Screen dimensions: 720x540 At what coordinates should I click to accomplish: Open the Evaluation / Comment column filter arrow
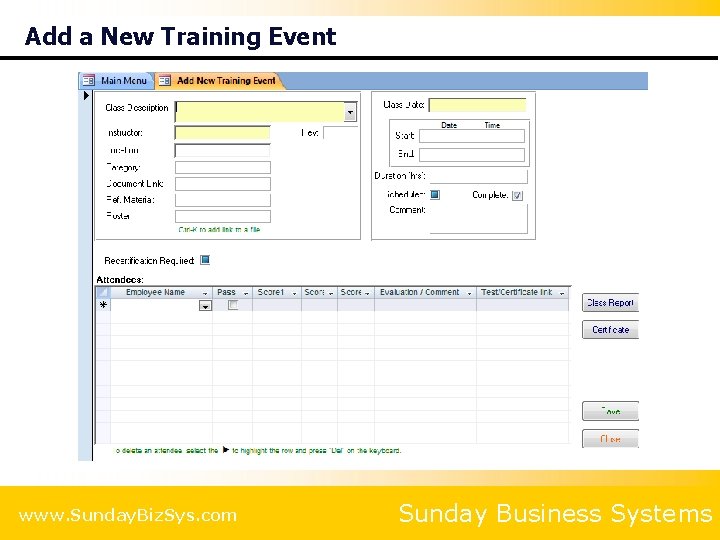click(469, 293)
